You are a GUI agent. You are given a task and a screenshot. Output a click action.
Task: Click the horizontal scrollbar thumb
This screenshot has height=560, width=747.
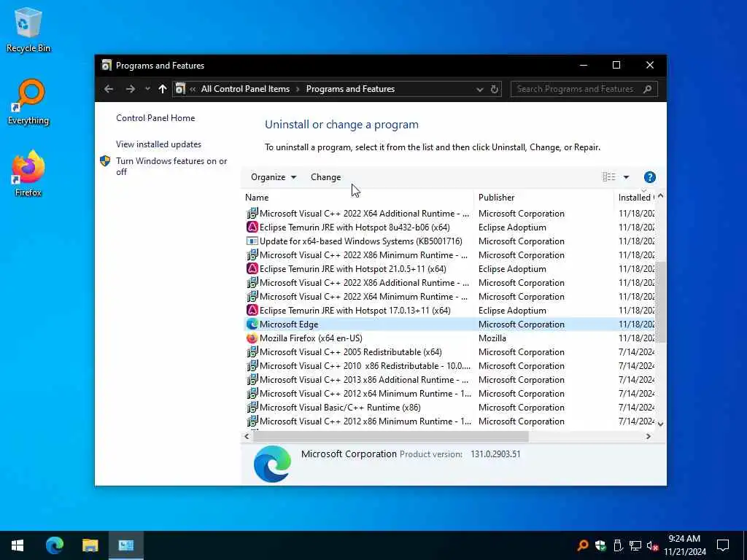point(391,436)
